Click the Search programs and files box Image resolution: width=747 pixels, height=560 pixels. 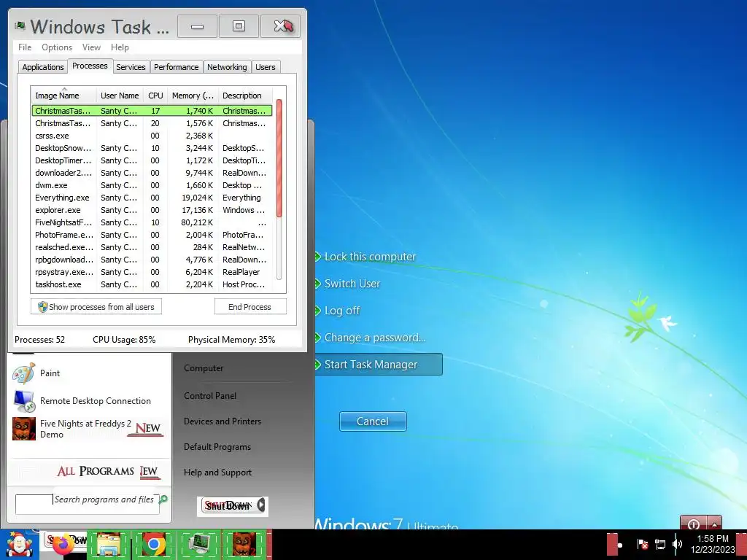pyautogui.click(x=88, y=504)
